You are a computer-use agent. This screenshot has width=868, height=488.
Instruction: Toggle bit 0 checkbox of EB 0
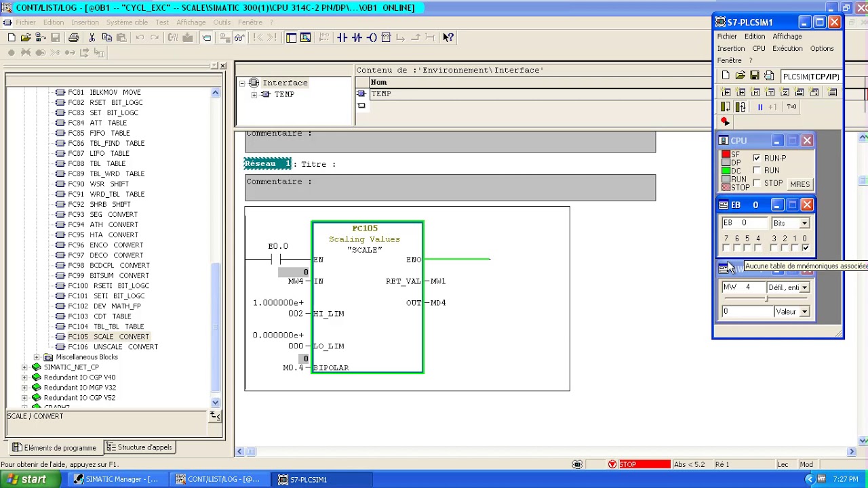(805, 248)
